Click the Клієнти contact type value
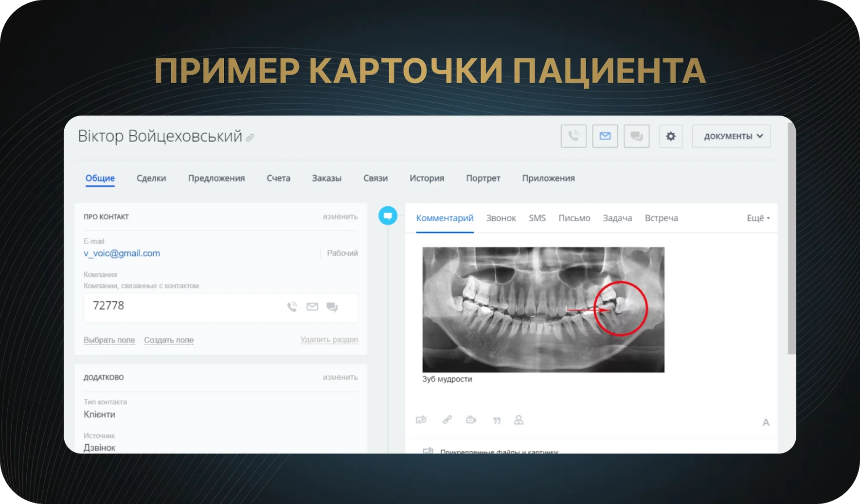 pos(99,414)
